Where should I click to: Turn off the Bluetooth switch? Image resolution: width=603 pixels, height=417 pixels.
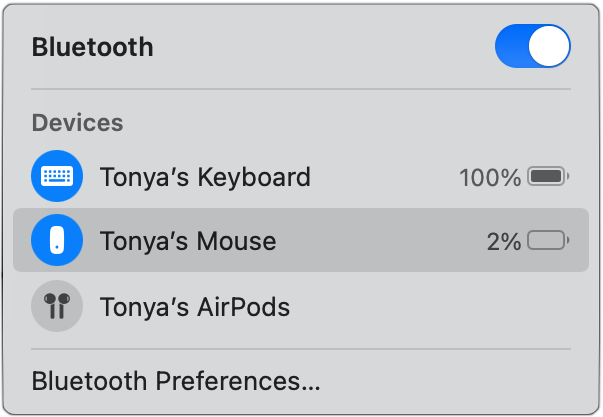pyautogui.click(x=532, y=47)
